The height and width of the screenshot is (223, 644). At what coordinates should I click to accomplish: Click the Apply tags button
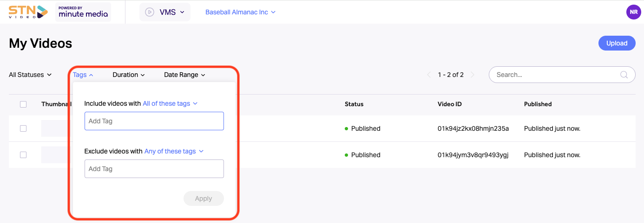coord(204,198)
